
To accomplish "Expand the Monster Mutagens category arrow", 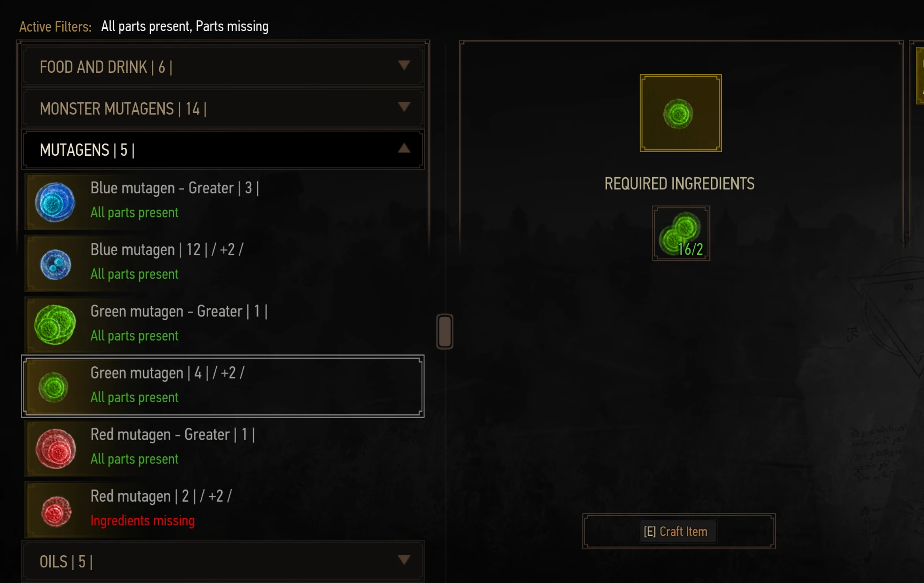I will [404, 107].
